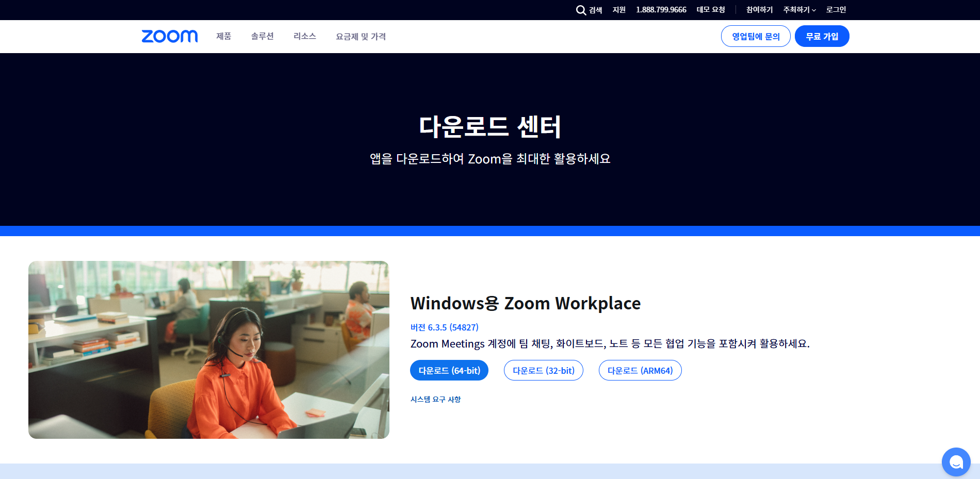Screen dimensions: 980x479
Task: Open 시스템 요구 사항 link
Action: (435, 400)
